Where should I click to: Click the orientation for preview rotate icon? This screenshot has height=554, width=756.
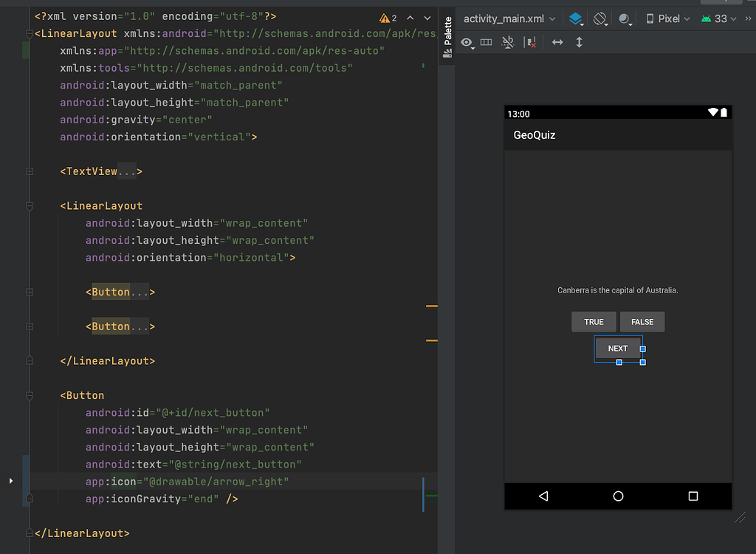click(x=601, y=18)
